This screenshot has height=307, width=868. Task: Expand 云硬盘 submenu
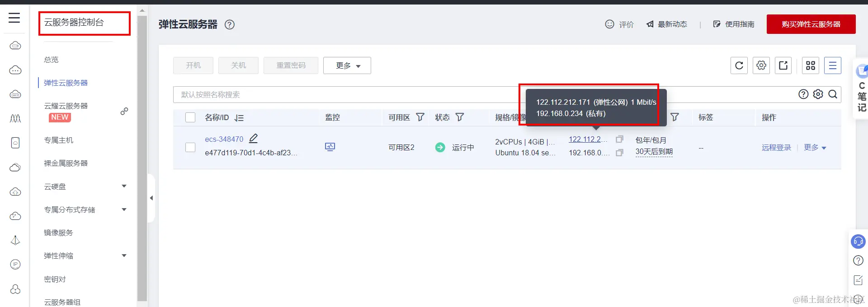pyautogui.click(x=124, y=186)
